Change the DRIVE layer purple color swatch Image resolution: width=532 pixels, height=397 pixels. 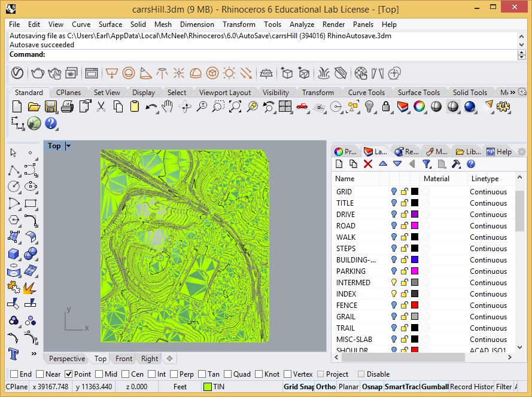click(x=414, y=215)
